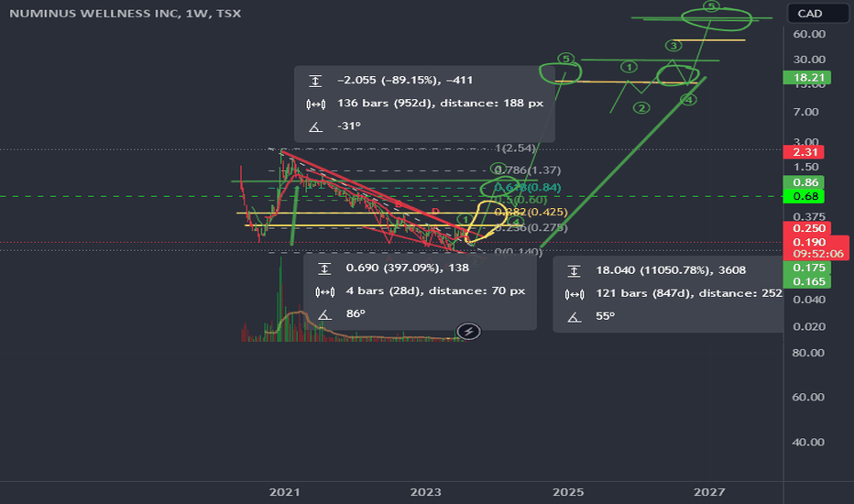Select the red 0.250 price label
The width and height of the screenshot is (854, 504).
(807, 228)
